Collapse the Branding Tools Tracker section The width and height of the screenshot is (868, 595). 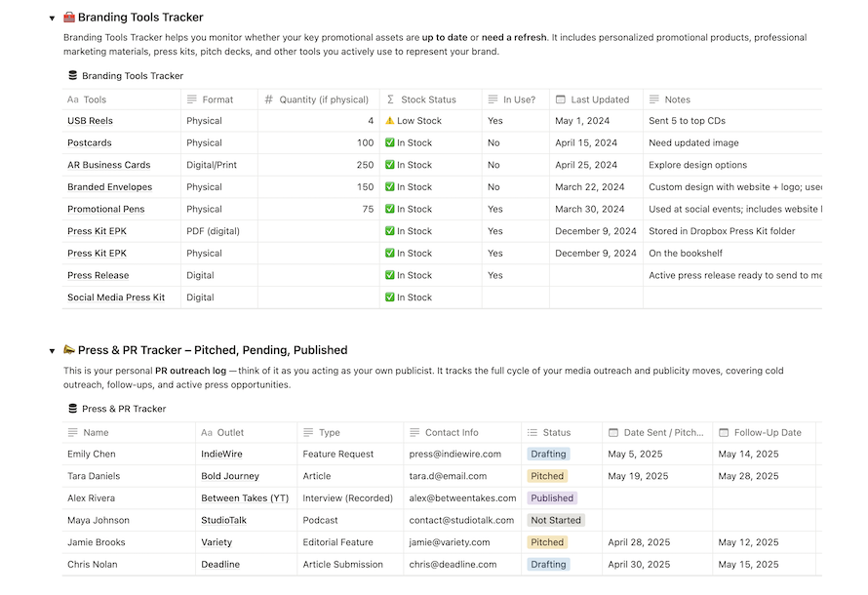click(52, 18)
